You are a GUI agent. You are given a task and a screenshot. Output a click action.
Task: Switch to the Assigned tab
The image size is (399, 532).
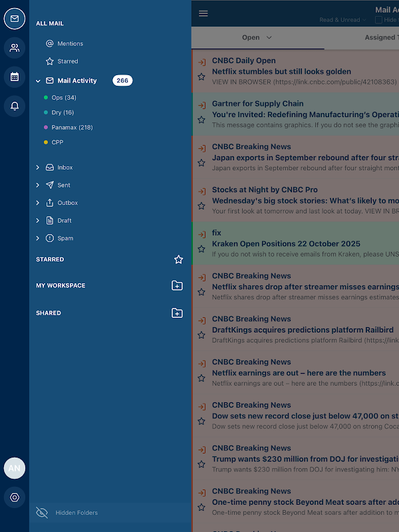tap(382, 38)
